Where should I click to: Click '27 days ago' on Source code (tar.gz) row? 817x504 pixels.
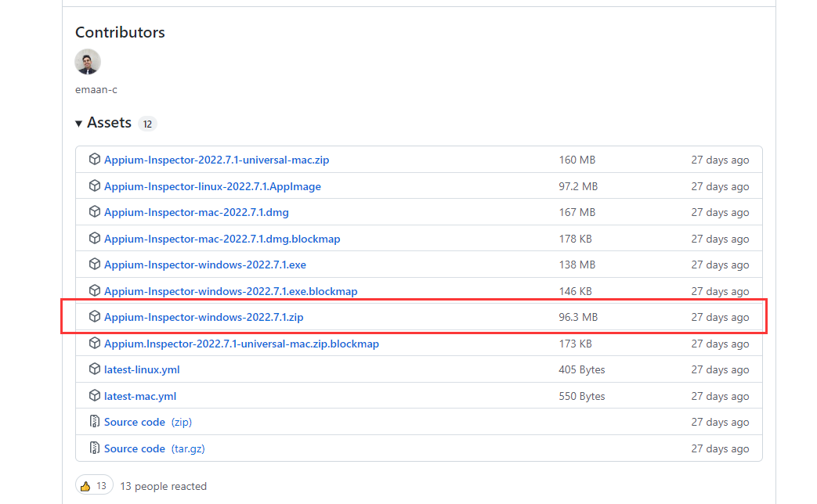tap(720, 448)
